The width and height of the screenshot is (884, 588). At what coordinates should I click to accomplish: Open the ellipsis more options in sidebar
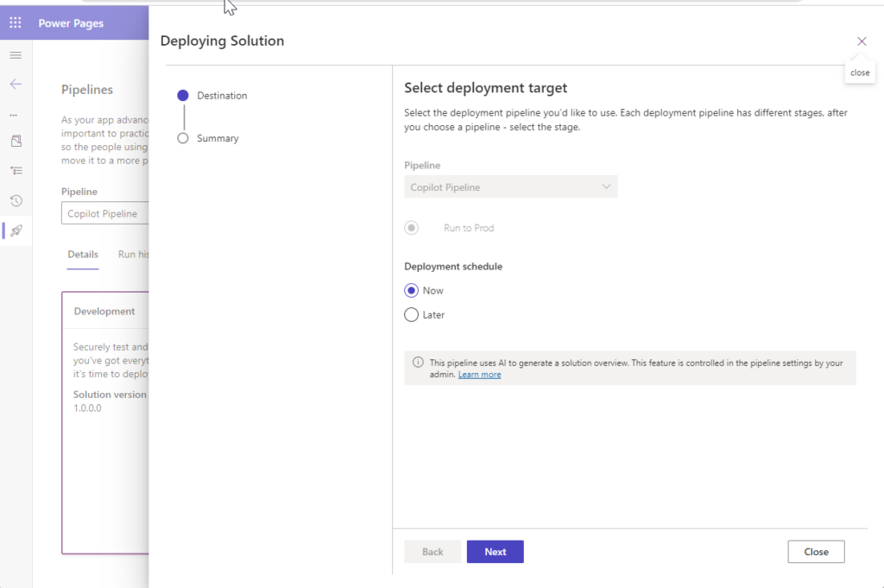pyautogui.click(x=14, y=115)
